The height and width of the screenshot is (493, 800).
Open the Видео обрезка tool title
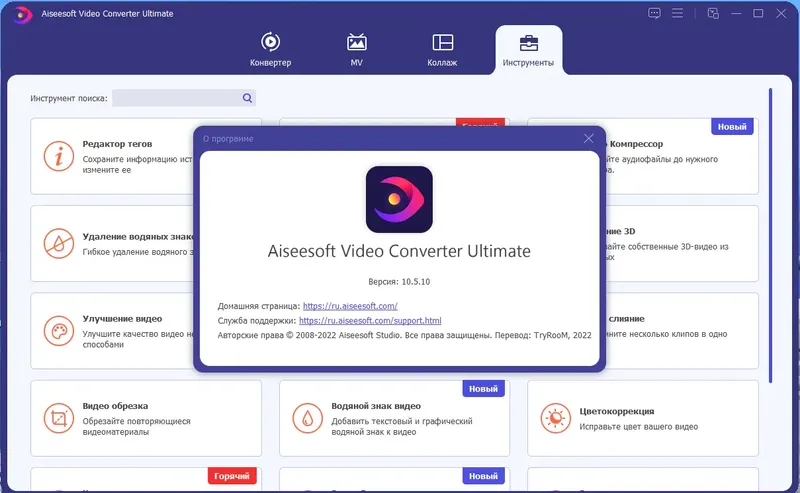pos(115,406)
